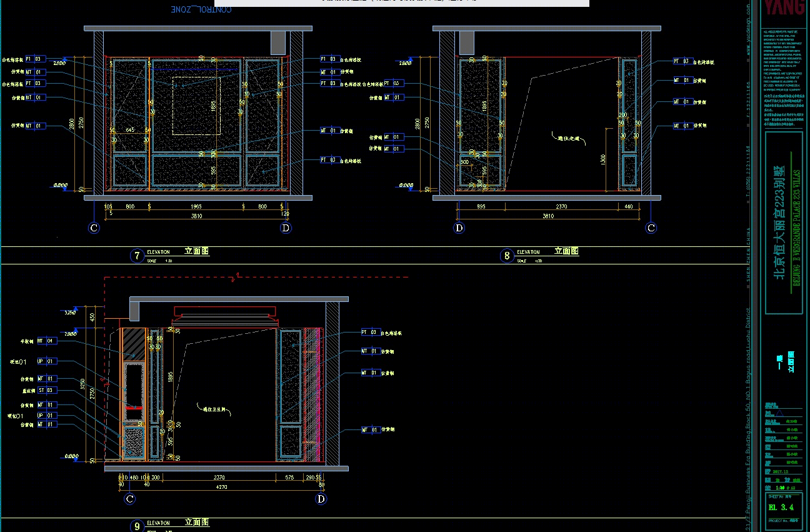810x532 pixels.
Task: Pick the 575 dimension under elevation 9
Action: pos(289,477)
